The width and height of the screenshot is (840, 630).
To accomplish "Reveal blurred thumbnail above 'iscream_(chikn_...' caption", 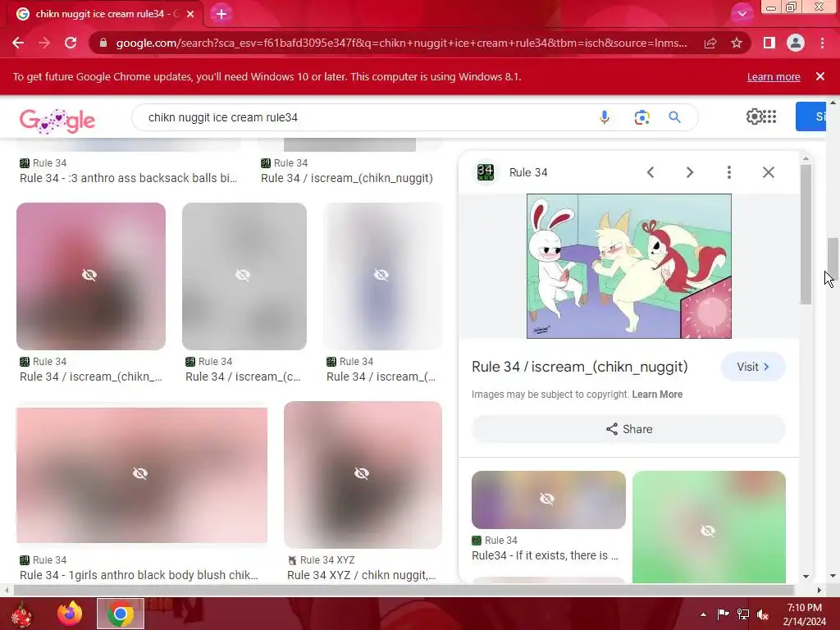I will point(91,276).
